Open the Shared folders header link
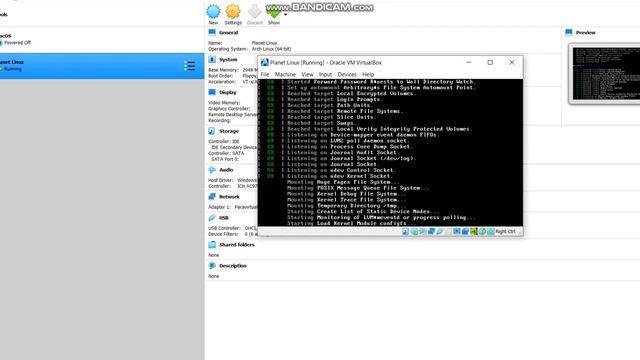This screenshot has height=360, width=640. point(237,245)
